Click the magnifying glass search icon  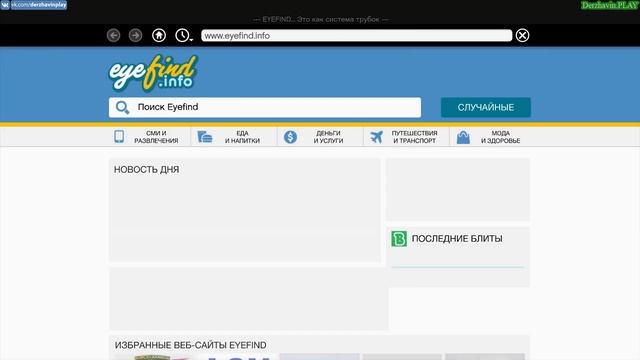pos(122,107)
